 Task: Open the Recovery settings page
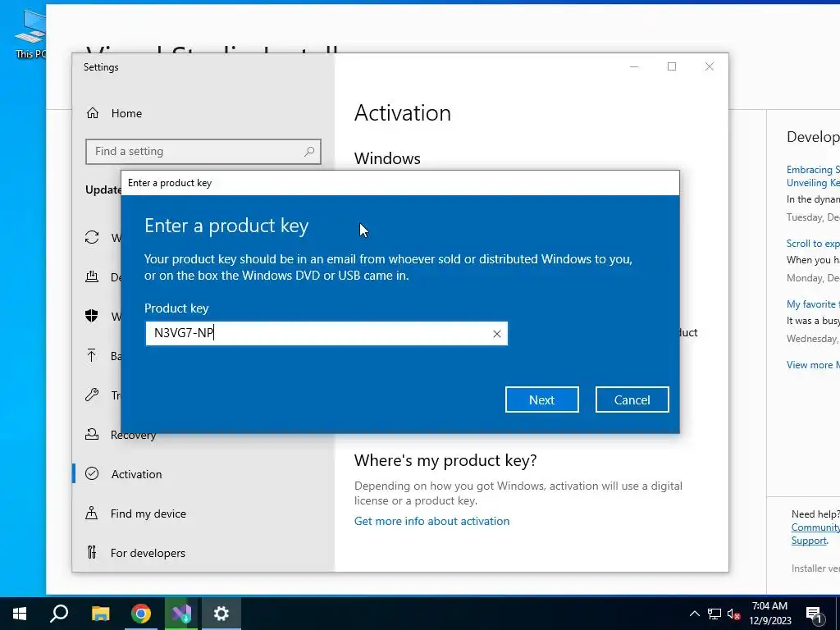point(133,435)
